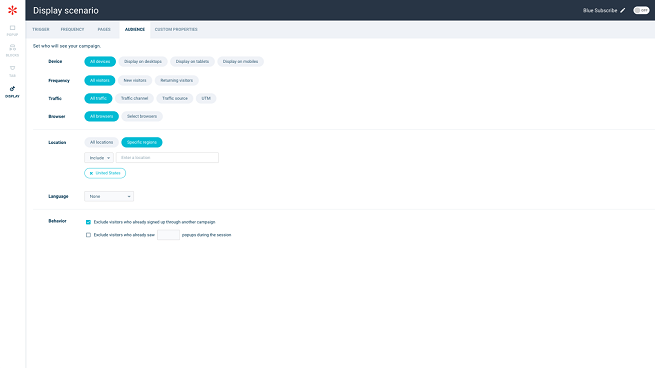Remove the United States location tag
The image size is (655, 368).
(91, 173)
